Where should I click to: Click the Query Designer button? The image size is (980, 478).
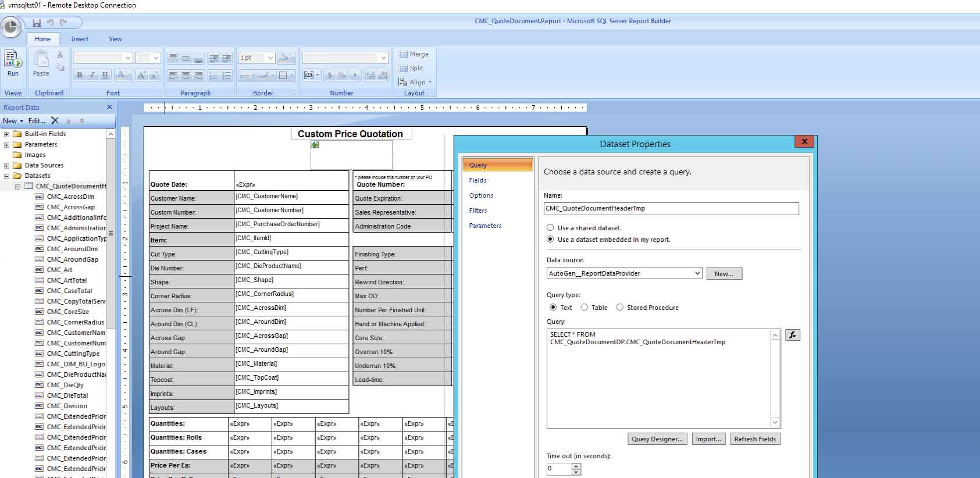point(657,439)
